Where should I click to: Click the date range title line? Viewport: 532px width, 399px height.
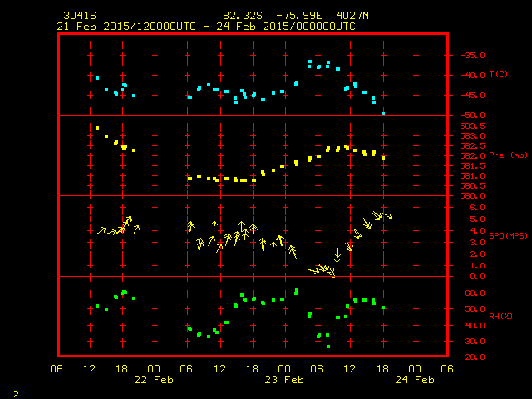[x=206, y=27]
